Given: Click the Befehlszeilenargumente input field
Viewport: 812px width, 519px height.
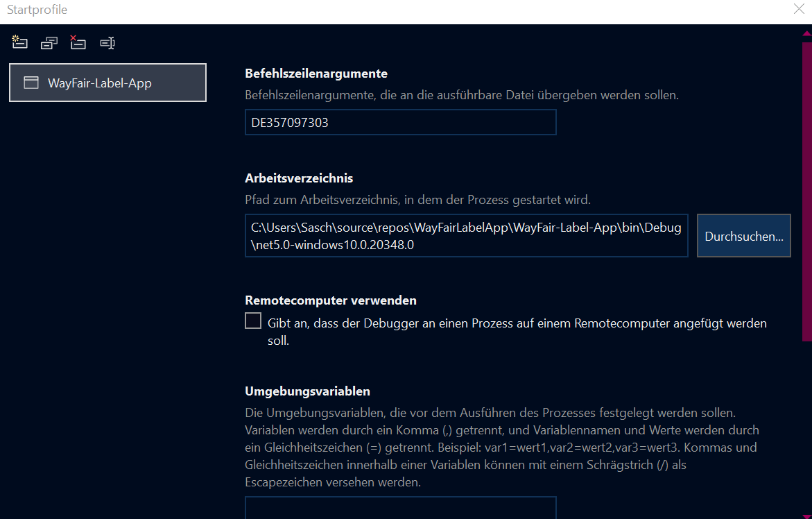Looking at the screenshot, I should (x=400, y=122).
